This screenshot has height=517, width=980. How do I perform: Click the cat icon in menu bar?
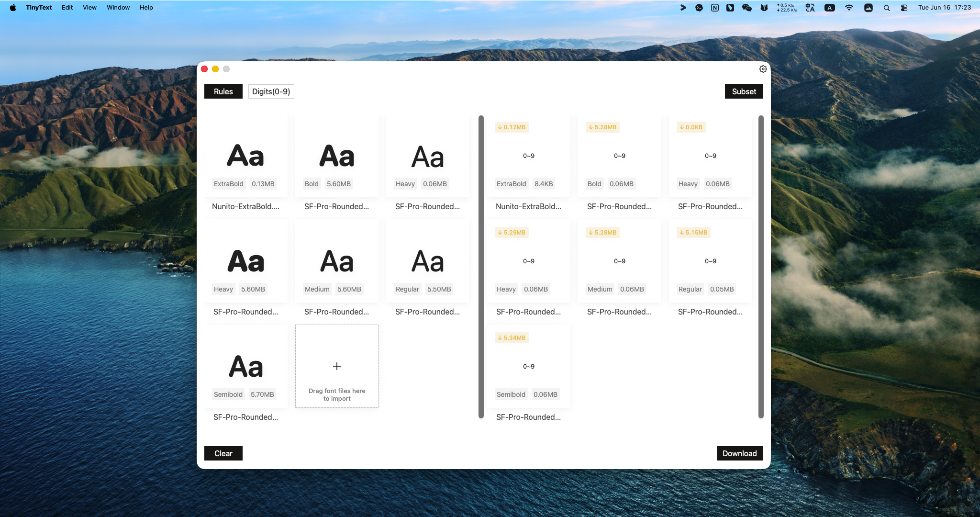click(764, 8)
